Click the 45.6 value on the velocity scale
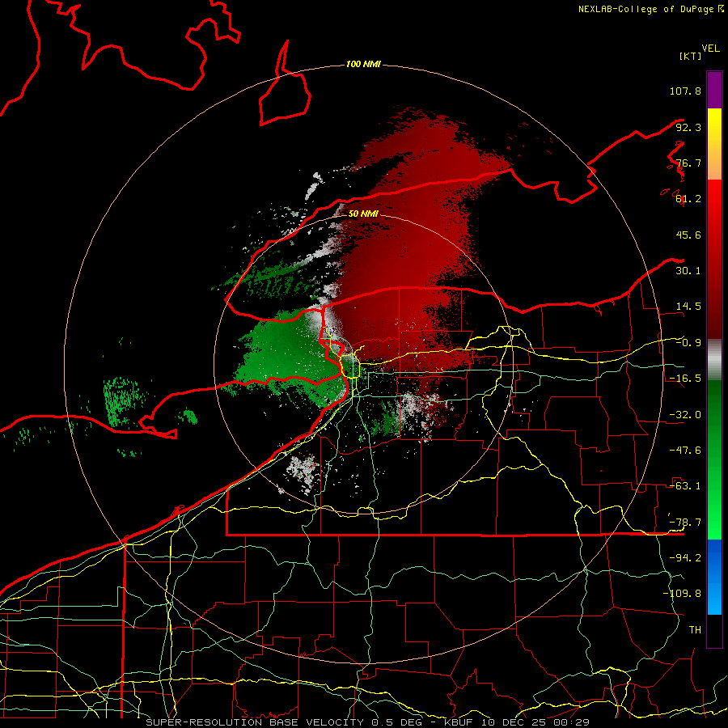This screenshot has height=728, width=728. click(x=688, y=235)
